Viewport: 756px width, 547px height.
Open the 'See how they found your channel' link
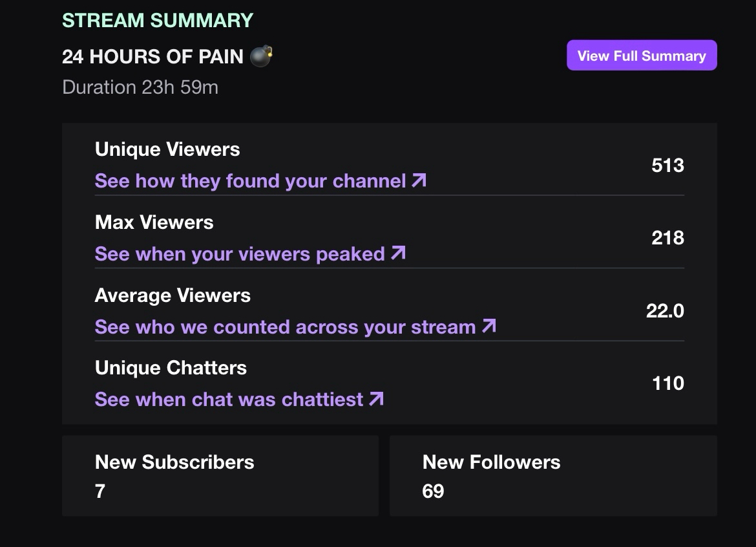251,181
